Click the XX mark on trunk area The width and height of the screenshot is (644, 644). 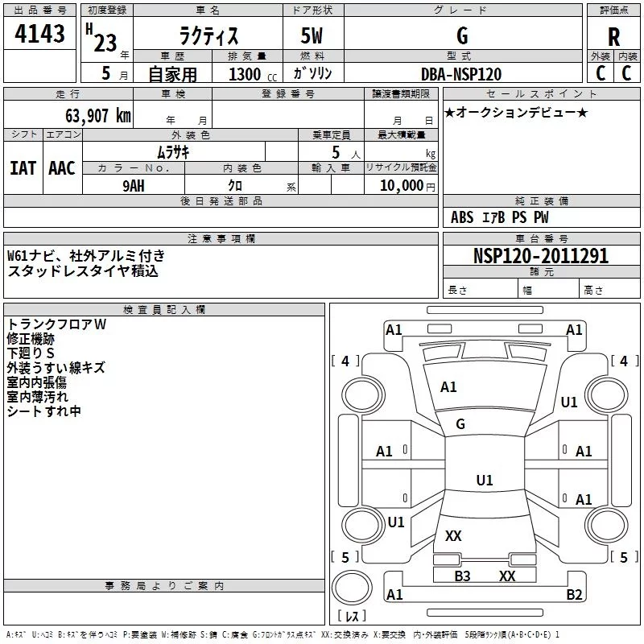click(453, 535)
